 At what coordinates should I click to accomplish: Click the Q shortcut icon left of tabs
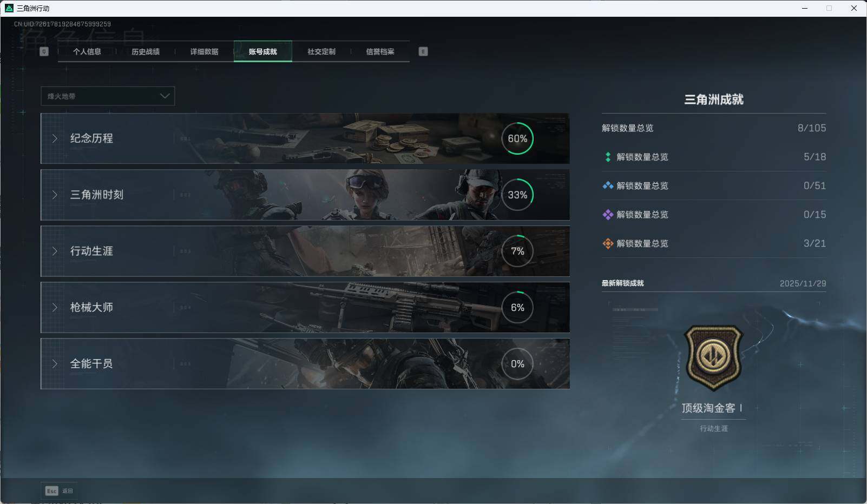[x=44, y=51]
